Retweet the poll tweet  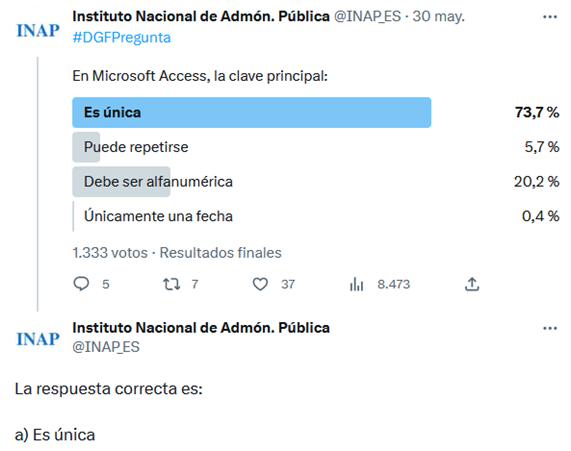coord(171,284)
